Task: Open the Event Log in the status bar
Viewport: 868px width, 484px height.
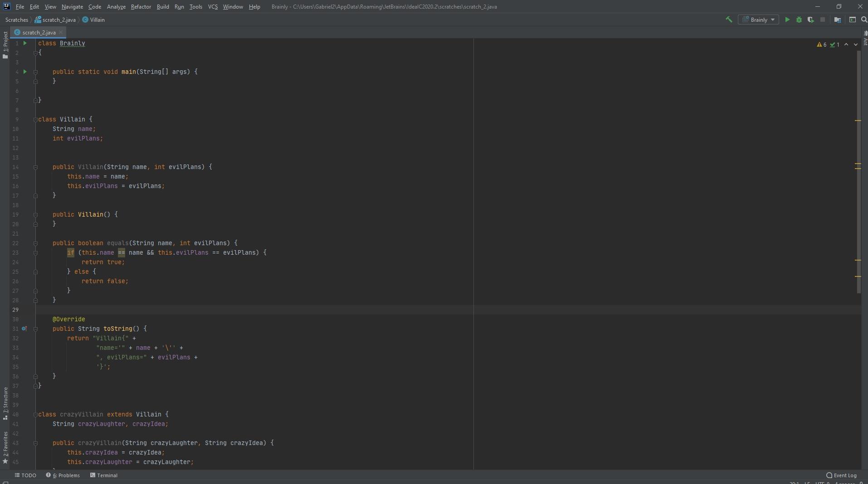Action: tap(841, 475)
